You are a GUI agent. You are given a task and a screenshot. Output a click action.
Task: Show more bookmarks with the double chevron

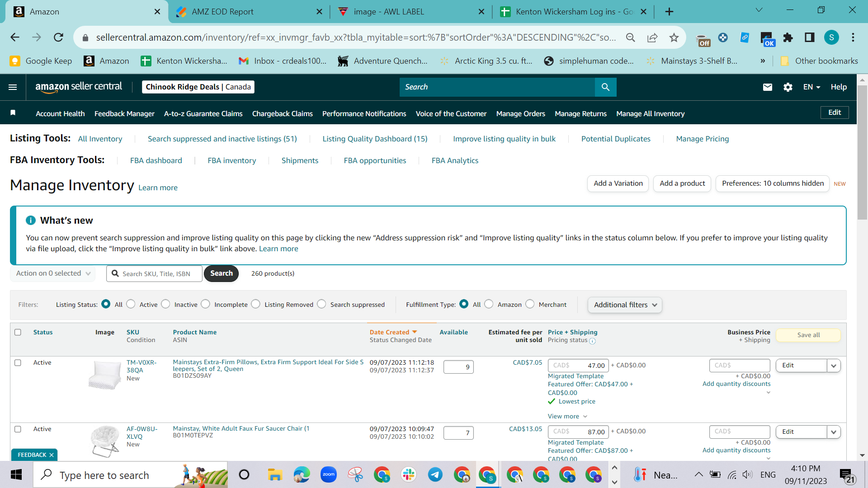pyautogui.click(x=763, y=61)
